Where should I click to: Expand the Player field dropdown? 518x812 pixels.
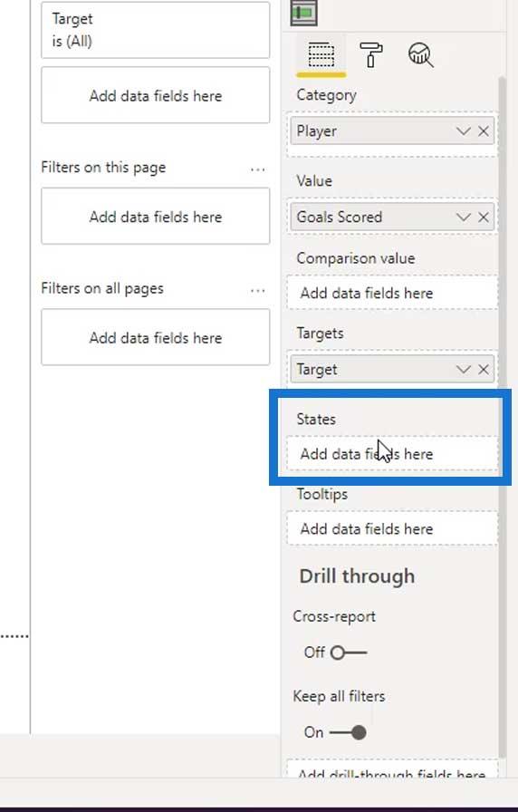click(x=463, y=131)
